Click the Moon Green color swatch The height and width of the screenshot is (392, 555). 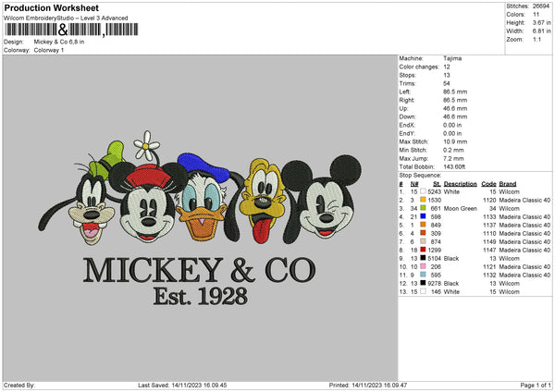[x=422, y=208]
